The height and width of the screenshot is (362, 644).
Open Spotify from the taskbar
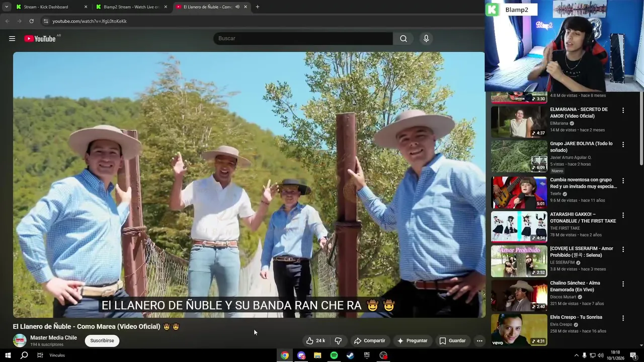coord(334,355)
